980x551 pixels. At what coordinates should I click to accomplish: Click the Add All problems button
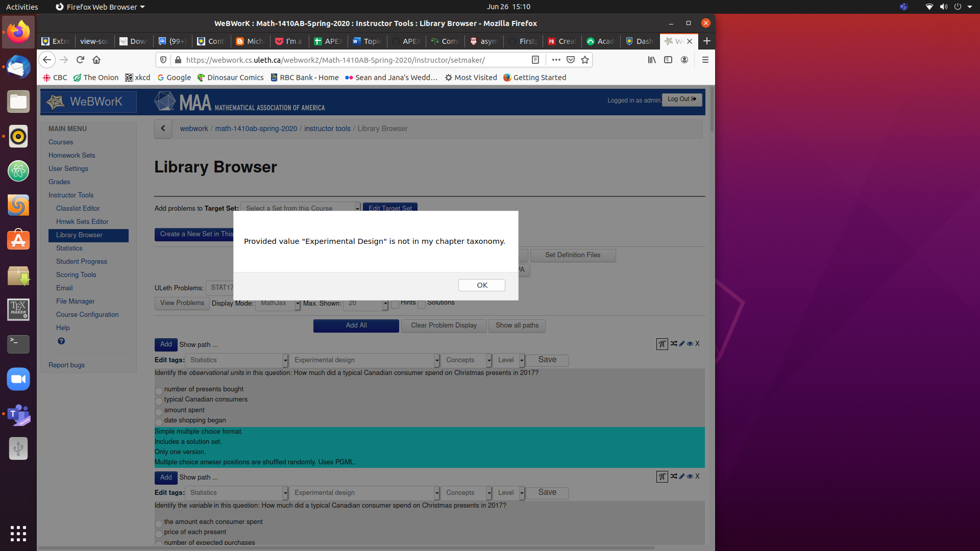356,325
